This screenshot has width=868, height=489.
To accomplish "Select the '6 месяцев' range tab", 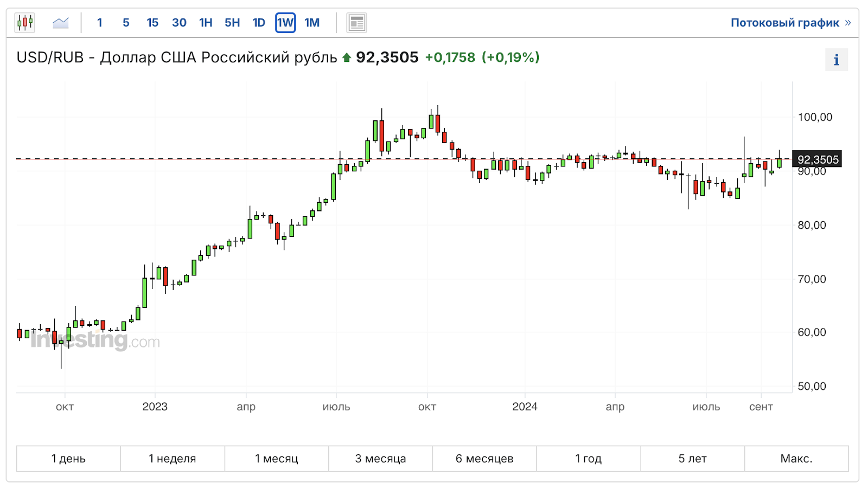I will pos(484,459).
